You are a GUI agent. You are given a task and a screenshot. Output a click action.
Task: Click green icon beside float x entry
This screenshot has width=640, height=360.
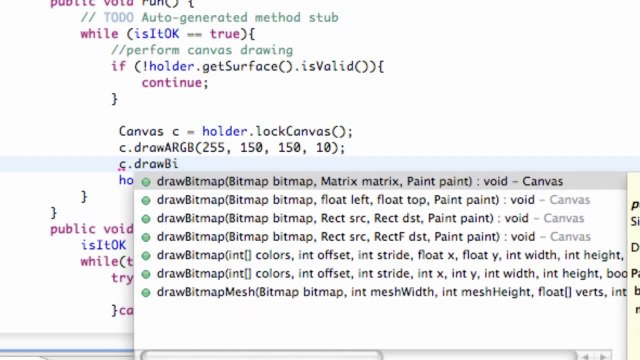point(146,256)
